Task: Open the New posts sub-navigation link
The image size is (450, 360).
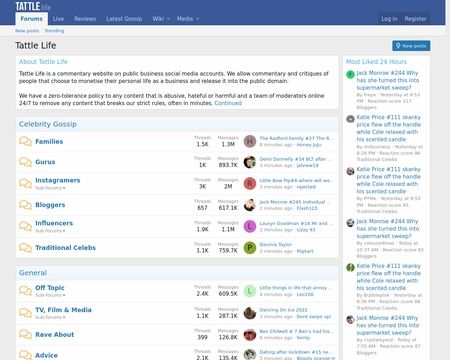Action: (27, 31)
